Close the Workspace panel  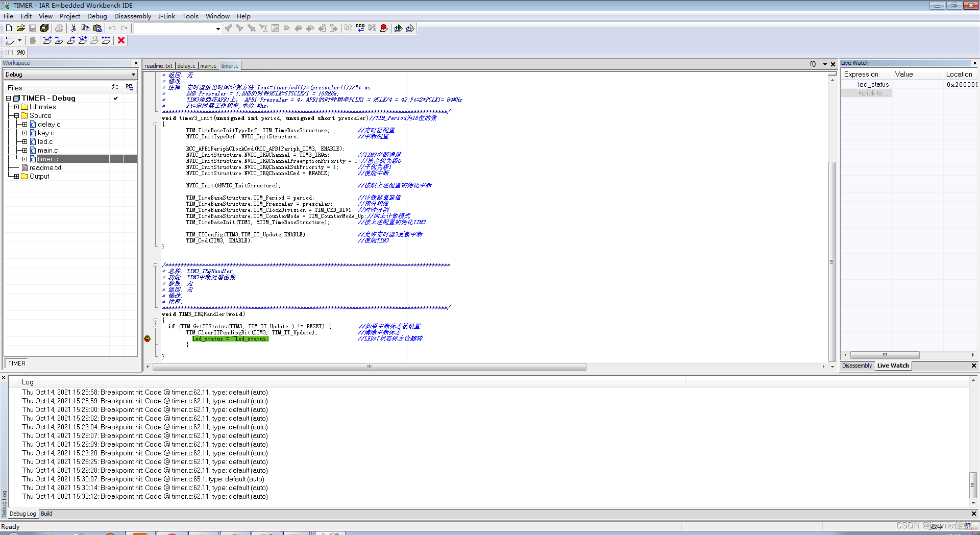click(x=136, y=63)
